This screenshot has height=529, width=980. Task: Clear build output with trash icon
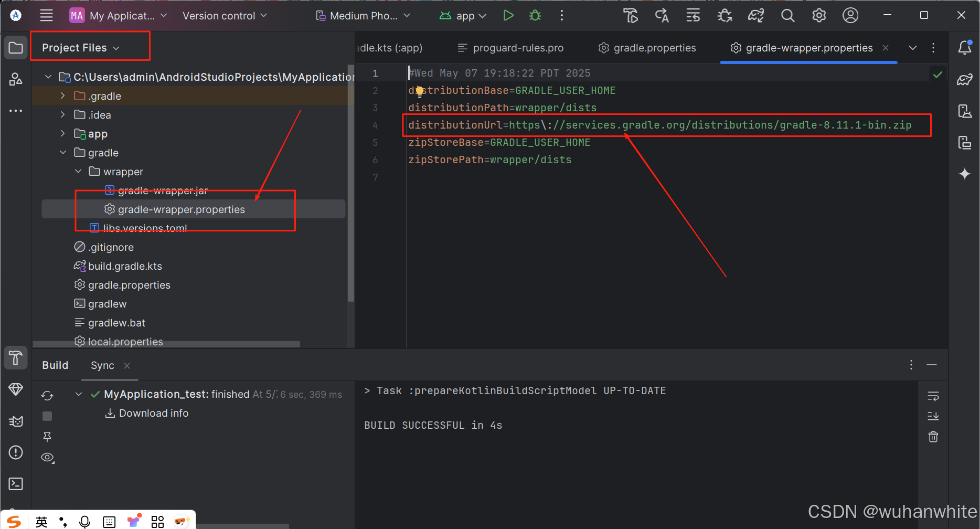(933, 437)
